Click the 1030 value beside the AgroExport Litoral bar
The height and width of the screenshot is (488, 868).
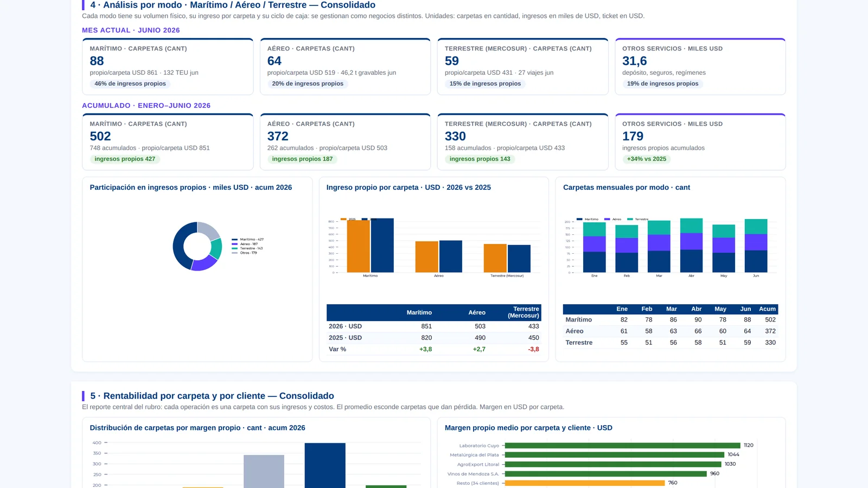click(730, 464)
